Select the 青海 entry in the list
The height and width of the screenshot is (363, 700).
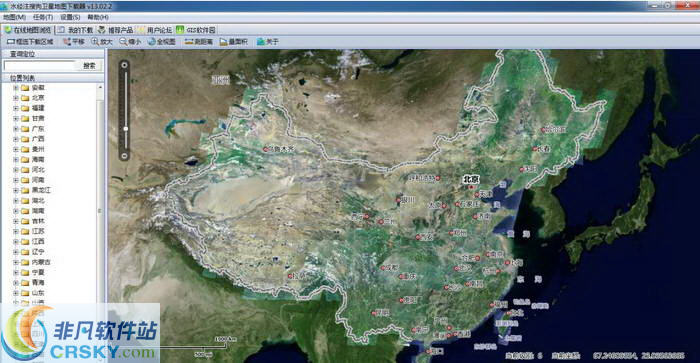(x=38, y=283)
